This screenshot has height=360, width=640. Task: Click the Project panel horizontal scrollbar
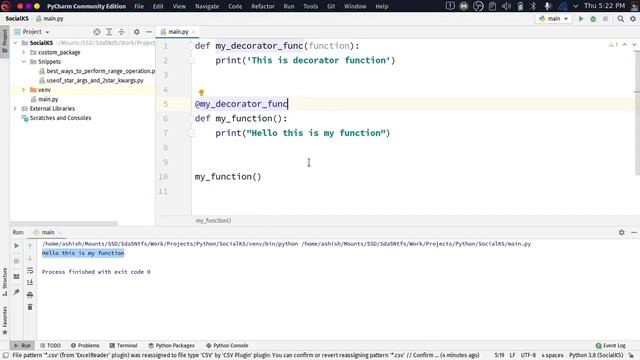point(64,224)
